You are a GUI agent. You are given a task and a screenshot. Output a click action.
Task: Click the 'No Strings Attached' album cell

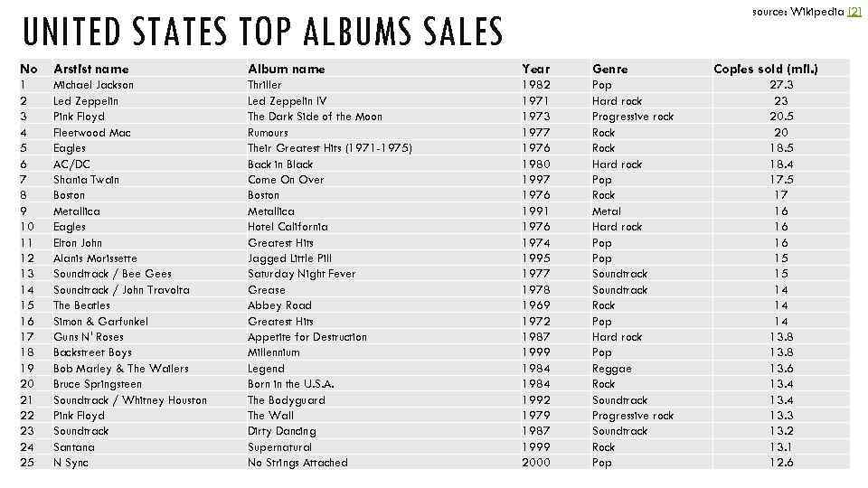pos(297,463)
